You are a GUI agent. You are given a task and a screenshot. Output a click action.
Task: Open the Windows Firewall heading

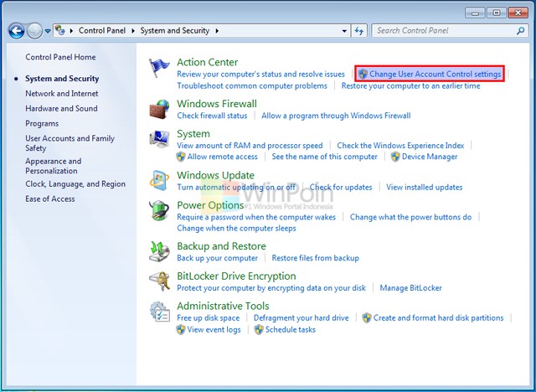217,104
